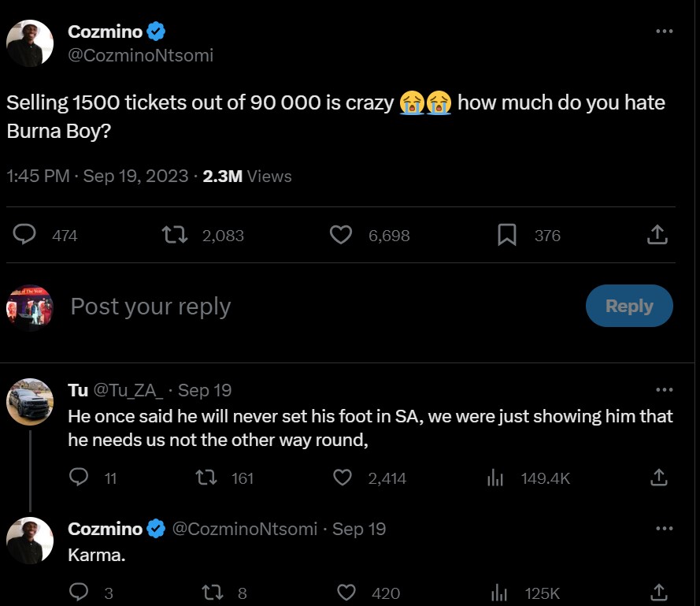The width and height of the screenshot is (700, 606).
Task: Open replies via the 474 comment icon
Action: 26,235
